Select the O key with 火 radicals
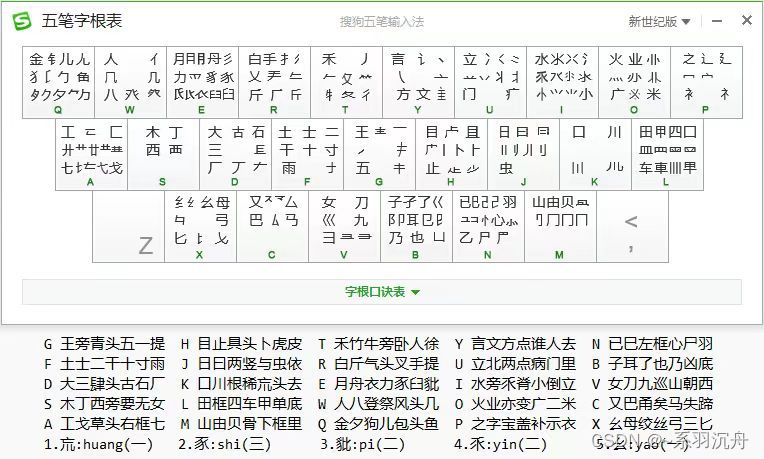Viewport: 764px width, 459px height. 634,82
